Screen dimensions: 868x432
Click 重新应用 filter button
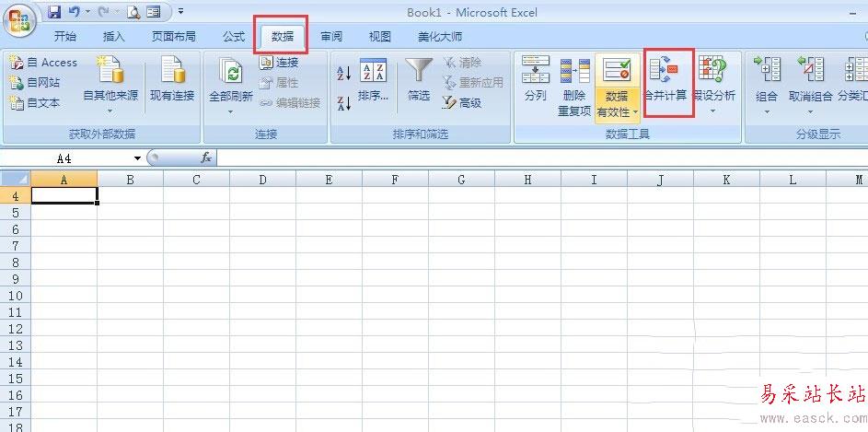click(472, 83)
